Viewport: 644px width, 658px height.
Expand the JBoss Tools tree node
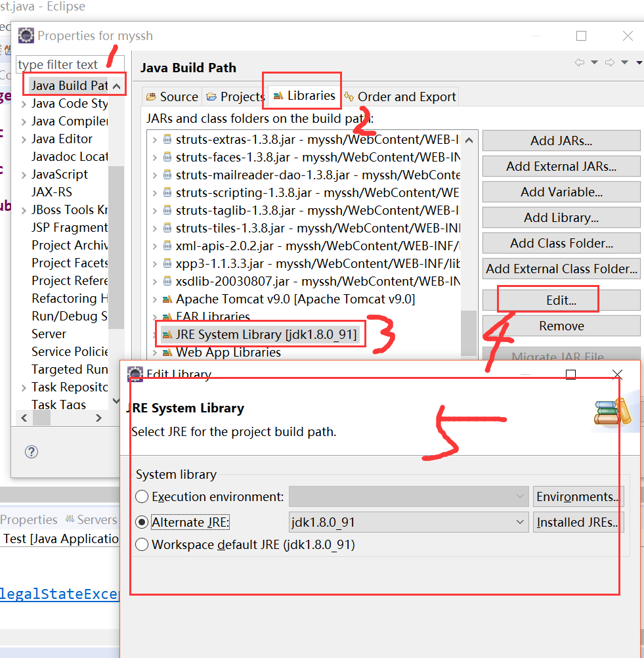pyautogui.click(x=24, y=210)
